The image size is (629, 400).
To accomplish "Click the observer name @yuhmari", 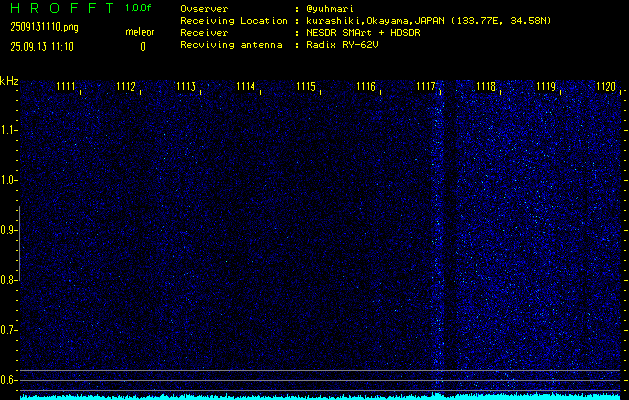I will point(330,9).
